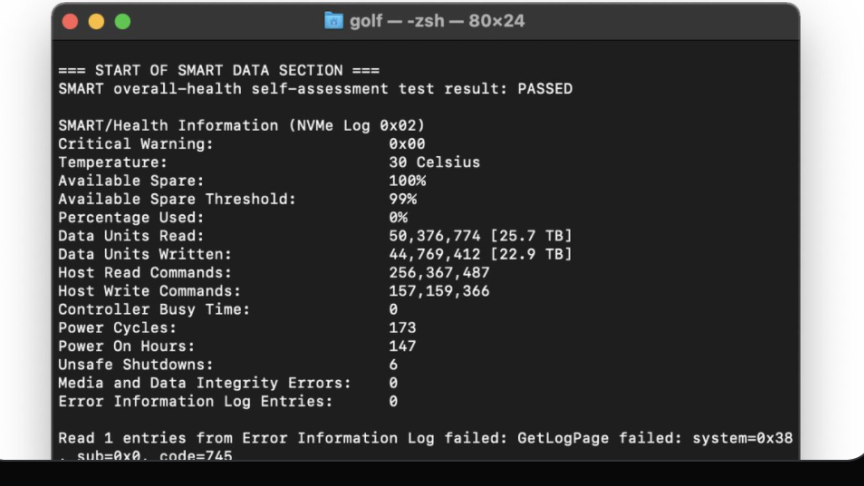Click the green full-screen window button
This screenshot has width=864, height=486.
[x=122, y=21]
